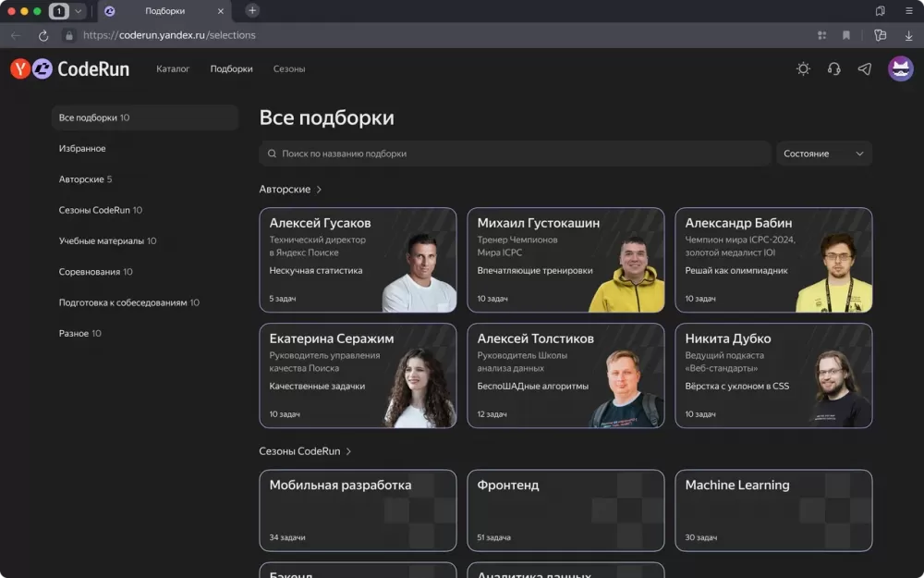Viewport: 924px width, 578px height.
Task: Reload the page with the refresh icon
Action: 43,35
